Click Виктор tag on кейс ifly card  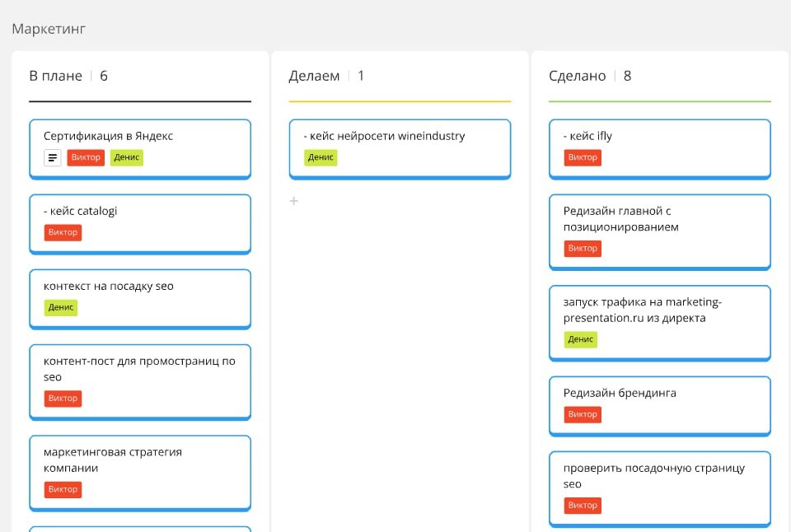(x=583, y=157)
